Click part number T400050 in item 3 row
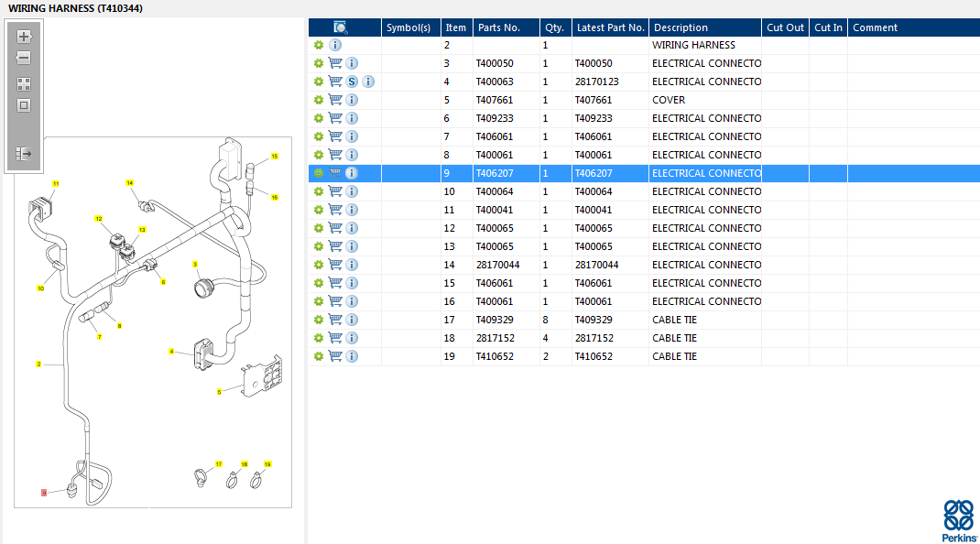This screenshot has height=544, width=980. 495,63
